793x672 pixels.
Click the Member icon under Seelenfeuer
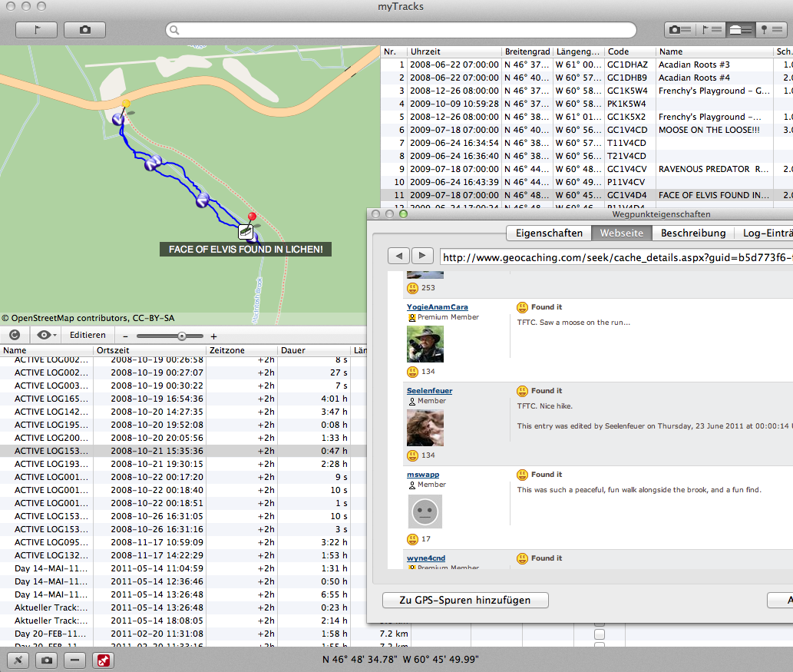411,401
